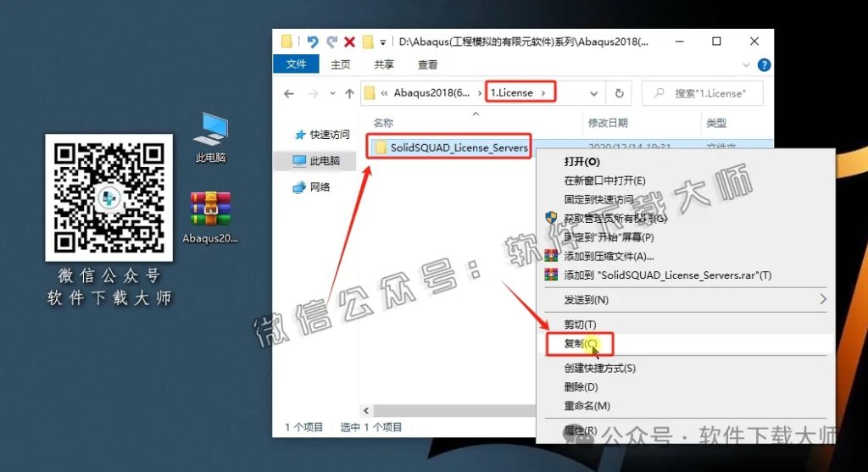Sort by the 名称 column header
Image resolution: width=868 pixels, height=472 pixels.
(383, 123)
